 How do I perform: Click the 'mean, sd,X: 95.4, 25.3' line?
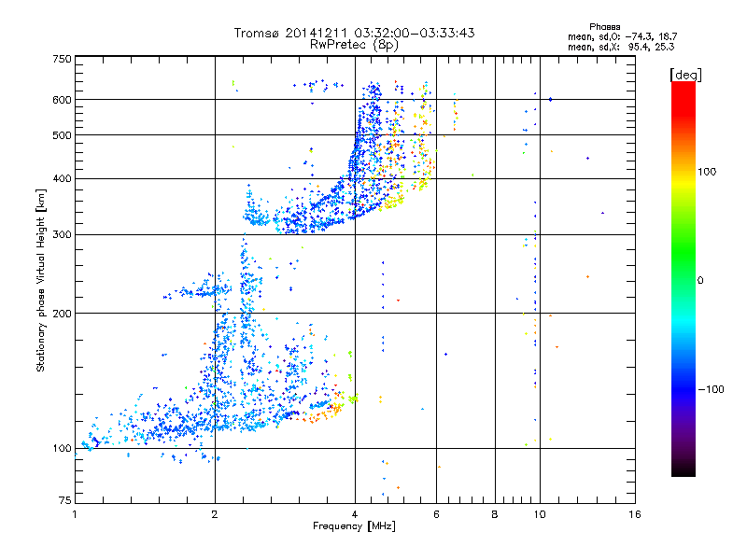[x=621, y=47]
